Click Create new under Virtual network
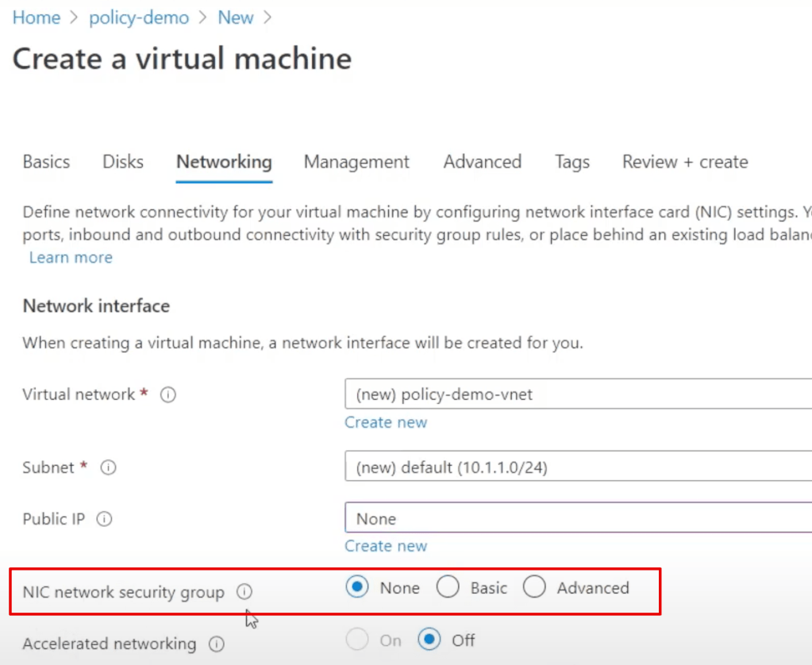This screenshot has height=665, width=812. pos(386,422)
